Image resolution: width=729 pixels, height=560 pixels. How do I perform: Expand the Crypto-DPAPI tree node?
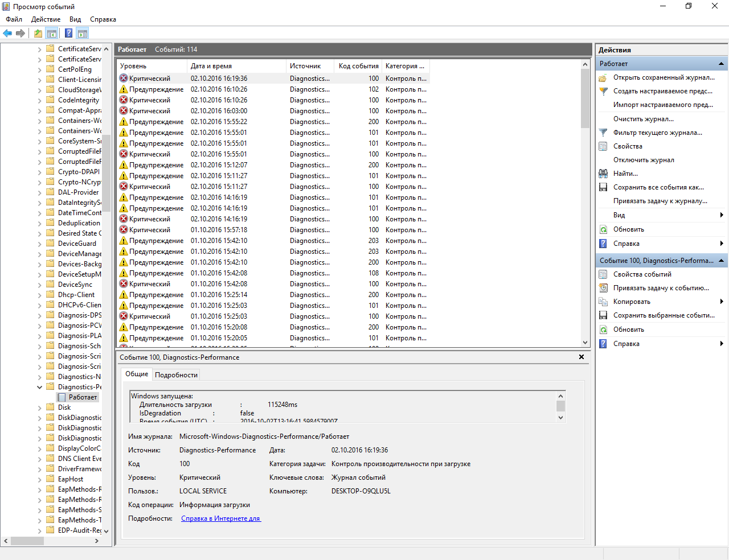40,172
